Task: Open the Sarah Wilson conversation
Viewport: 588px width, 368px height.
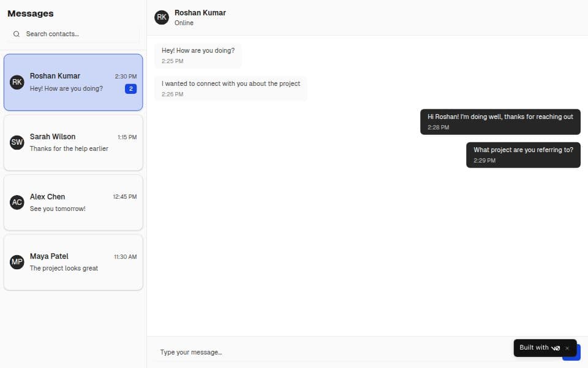Action: (x=73, y=142)
